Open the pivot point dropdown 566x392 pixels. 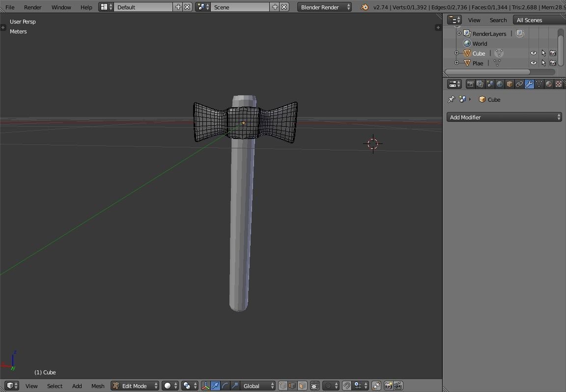[x=190, y=386]
